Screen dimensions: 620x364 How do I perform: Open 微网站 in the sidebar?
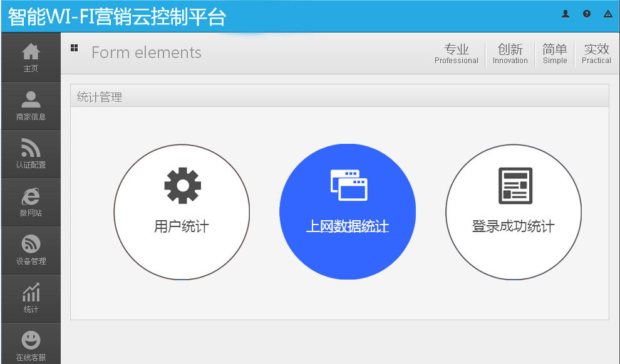[x=31, y=196]
